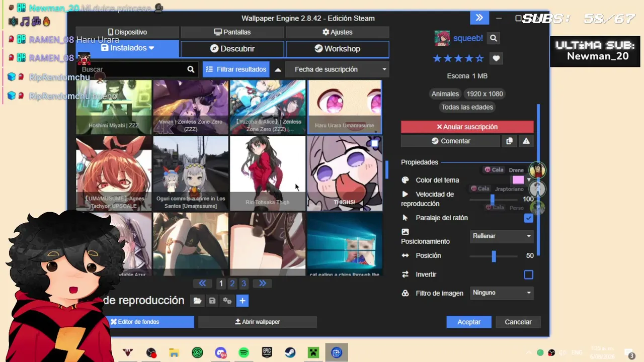
Task: Add wallpaper to favorites with heart icon
Action: [496, 58]
